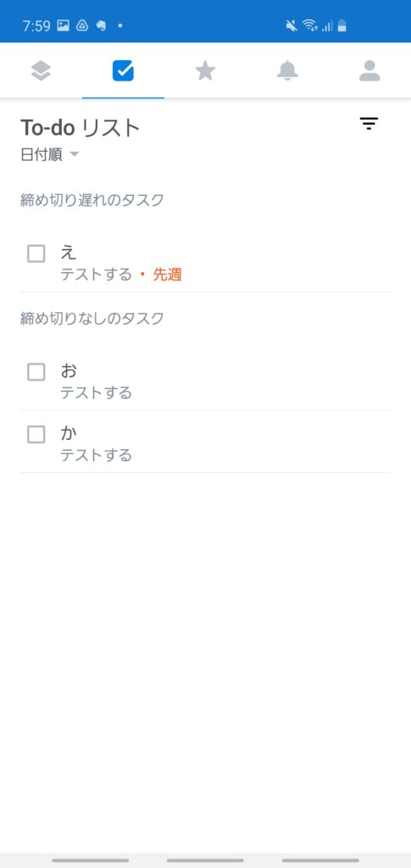This screenshot has height=868, width=411.
Task: Tap the Wi-Fi status bar icon
Action: [x=309, y=25]
